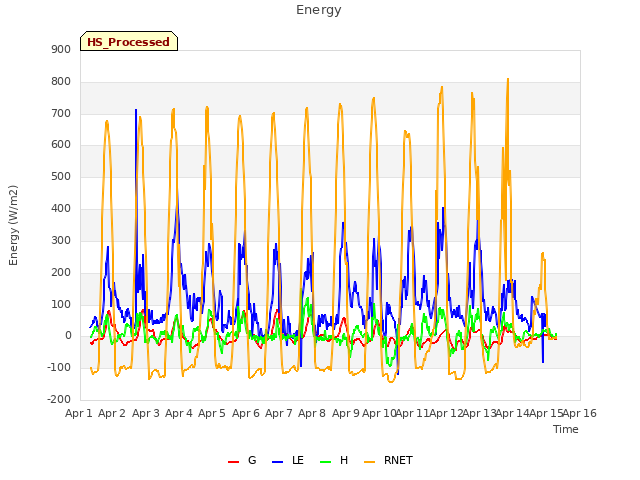Toggle the LE series legend entry
The image size is (640, 480).
click(x=288, y=460)
